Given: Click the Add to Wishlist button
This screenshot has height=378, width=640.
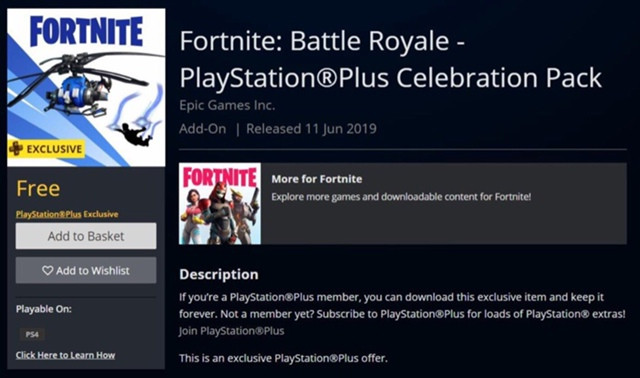Looking at the screenshot, I should tap(86, 270).
